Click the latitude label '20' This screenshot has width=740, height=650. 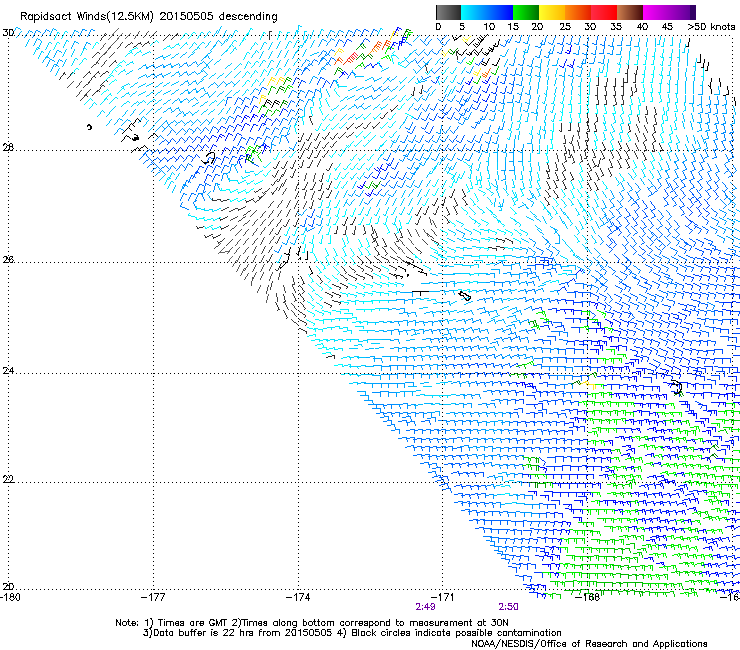pyautogui.click(x=8, y=586)
